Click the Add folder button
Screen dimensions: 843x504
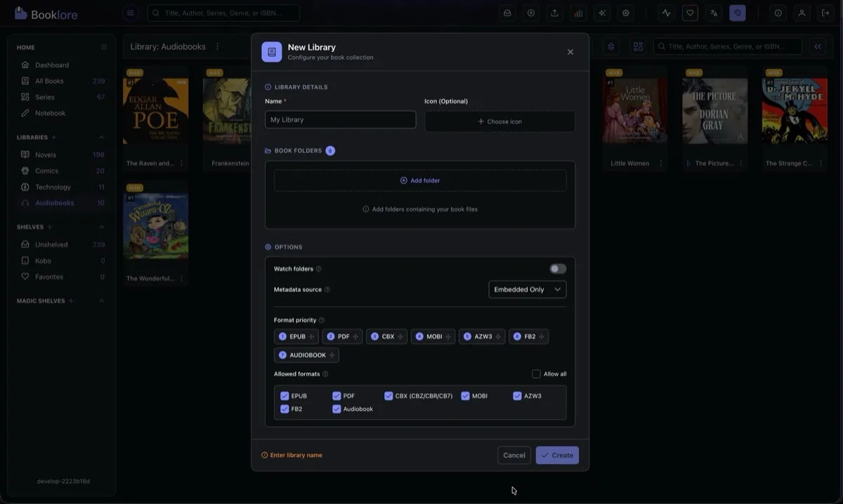click(420, 180)
